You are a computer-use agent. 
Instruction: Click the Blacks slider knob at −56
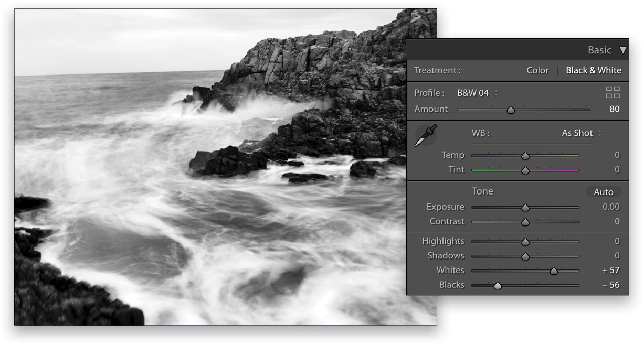pos(498,285)
